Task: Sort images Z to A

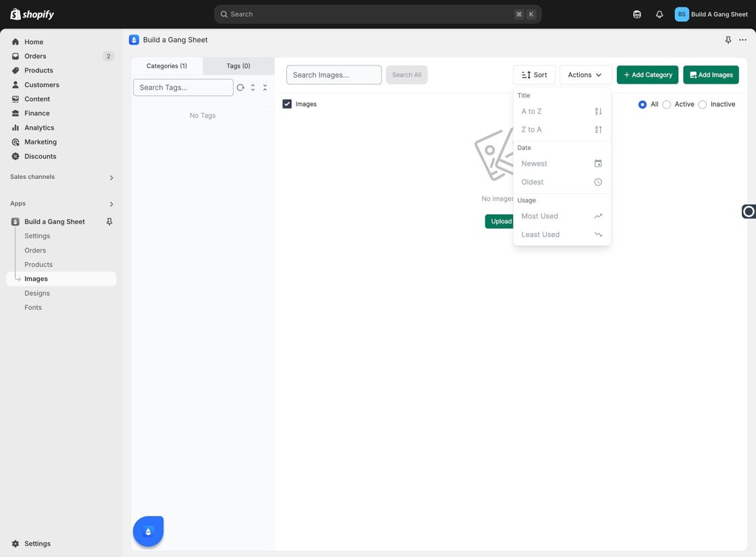Action: pyautogui.click(x=562, y=130)
